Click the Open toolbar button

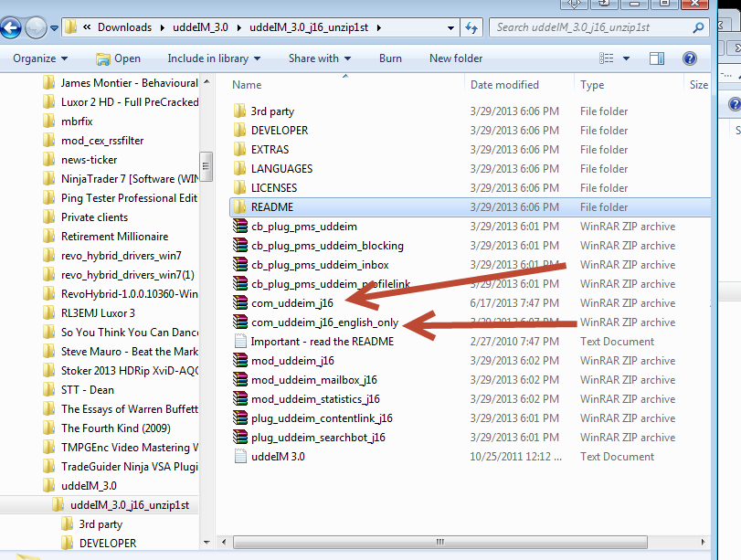pyautogui.click(x=118, y=58)
